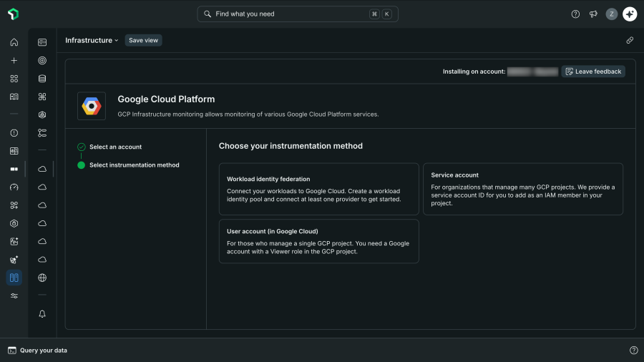Open Query your data bar
Viewport: 644px width, 362px height.
(x=37, y=350)
